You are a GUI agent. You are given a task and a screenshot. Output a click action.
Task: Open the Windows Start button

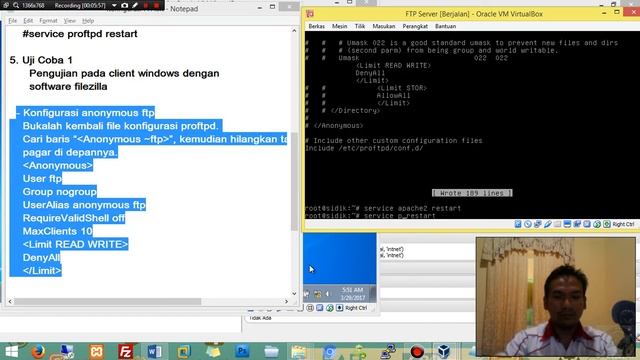click(12, 351)
